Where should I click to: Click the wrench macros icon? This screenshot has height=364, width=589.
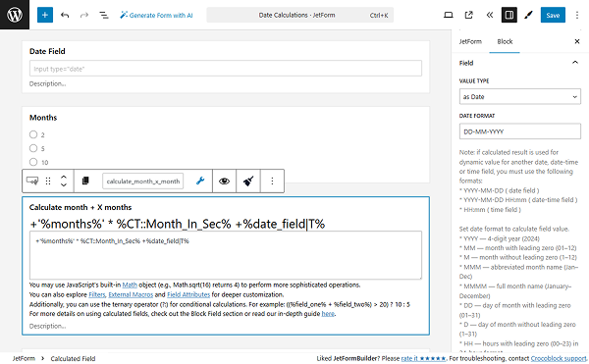coord(200,181)
